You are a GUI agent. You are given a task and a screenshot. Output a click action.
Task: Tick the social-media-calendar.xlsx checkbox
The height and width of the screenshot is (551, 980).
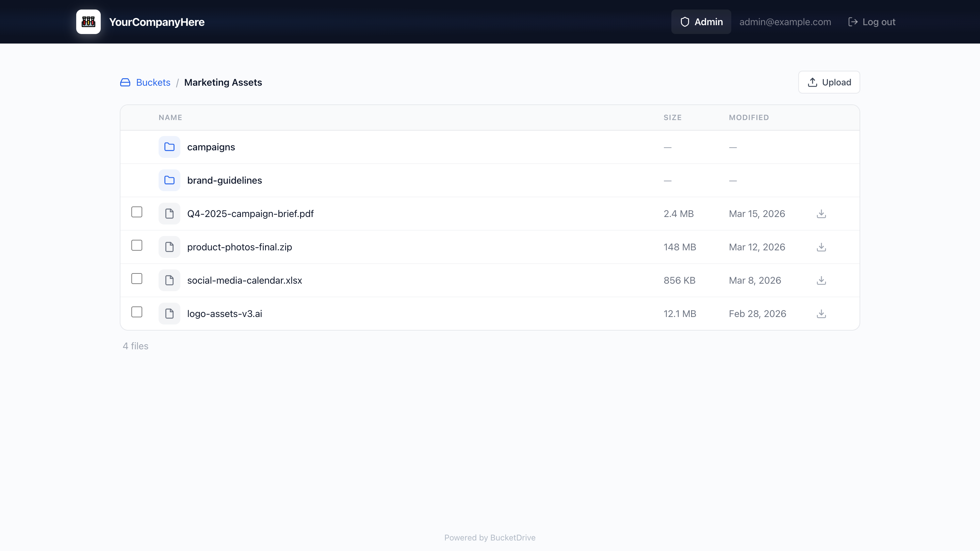coord(136,279)
